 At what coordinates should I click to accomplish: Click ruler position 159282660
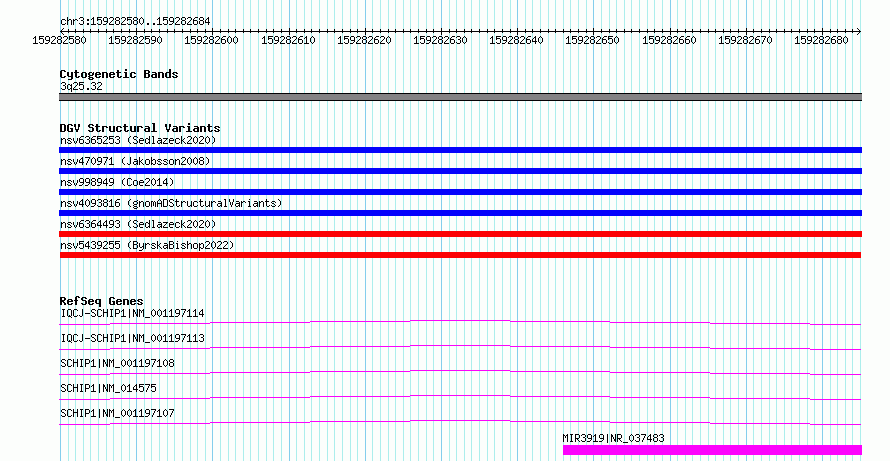tap(669, 40)
